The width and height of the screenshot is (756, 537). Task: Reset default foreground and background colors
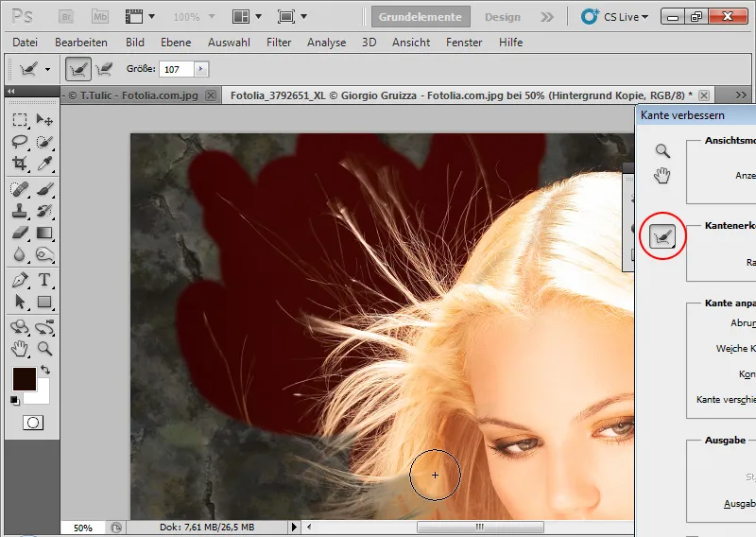click(x=15, y=401)
